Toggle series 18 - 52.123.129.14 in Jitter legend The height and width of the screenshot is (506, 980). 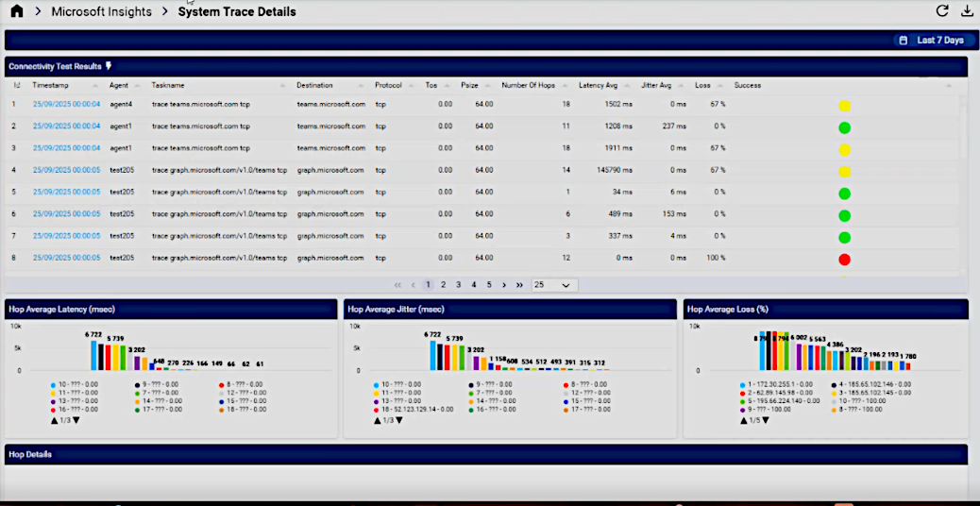pyautogui.click(x=414, y=409)
